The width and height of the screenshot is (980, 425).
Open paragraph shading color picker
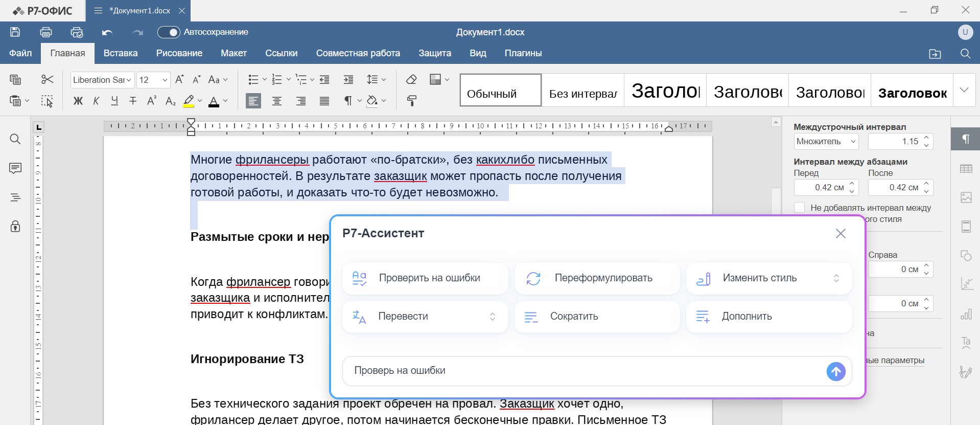[384, 101]
